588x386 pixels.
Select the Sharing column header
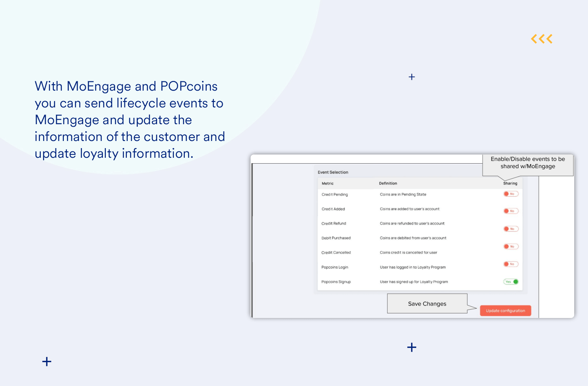510,183
